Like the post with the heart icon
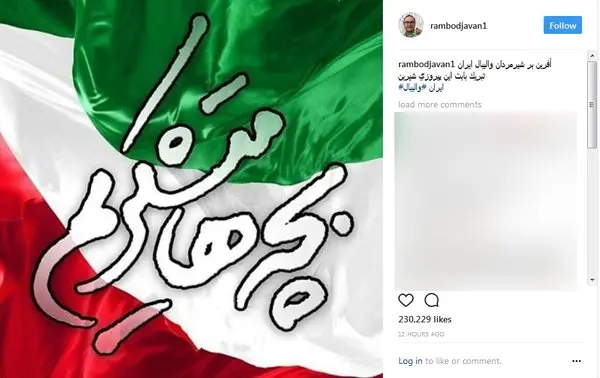 406,300
